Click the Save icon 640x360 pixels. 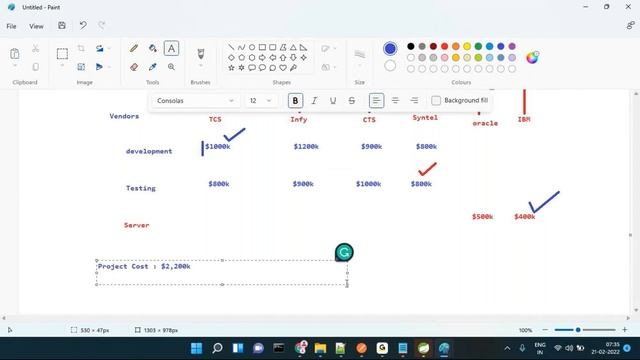(62, 26)
